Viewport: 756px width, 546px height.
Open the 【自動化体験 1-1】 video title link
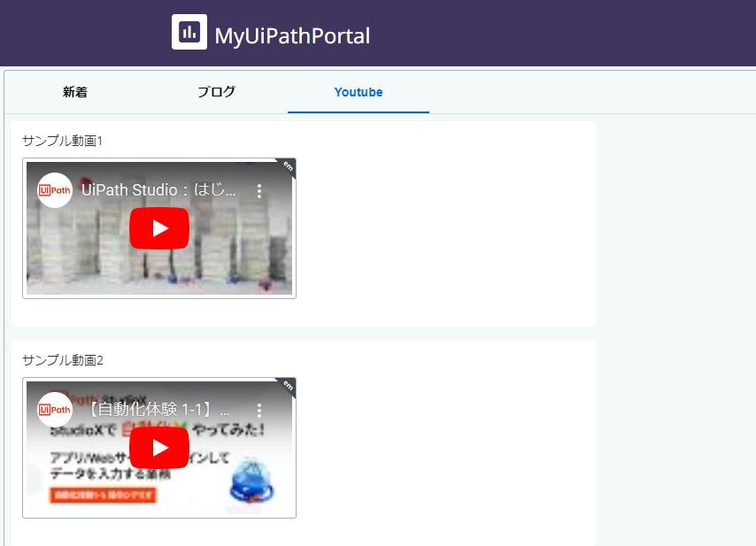click(x=159, y=408)
